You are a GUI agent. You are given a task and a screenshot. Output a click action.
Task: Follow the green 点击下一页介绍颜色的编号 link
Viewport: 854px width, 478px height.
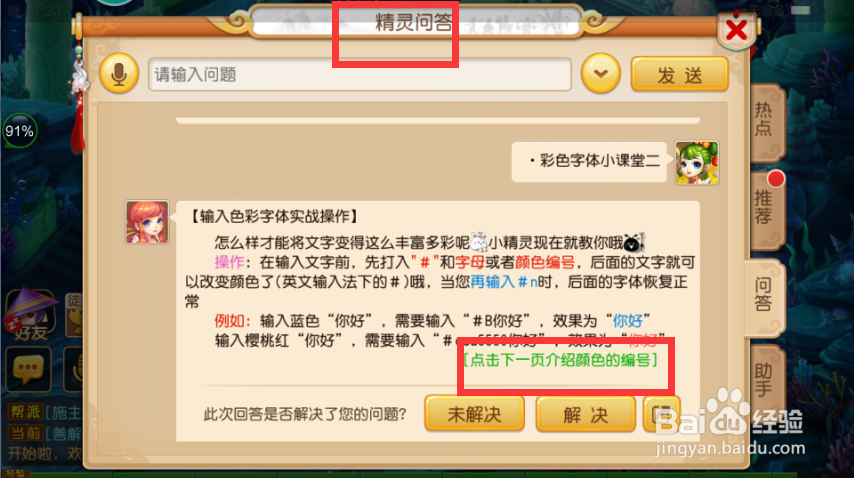click(560, 360)
